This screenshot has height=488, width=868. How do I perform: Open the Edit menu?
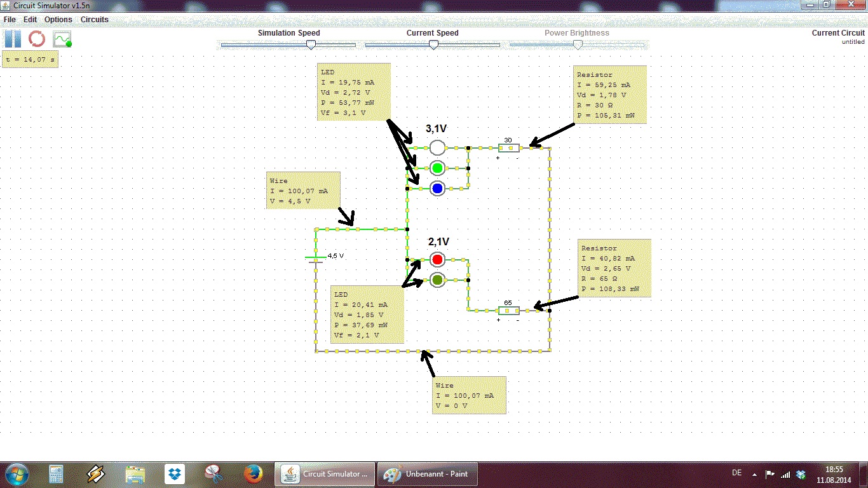(x=30, y=20)
